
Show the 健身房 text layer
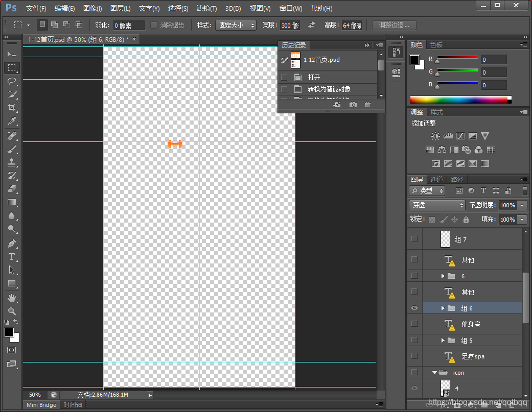414,324
